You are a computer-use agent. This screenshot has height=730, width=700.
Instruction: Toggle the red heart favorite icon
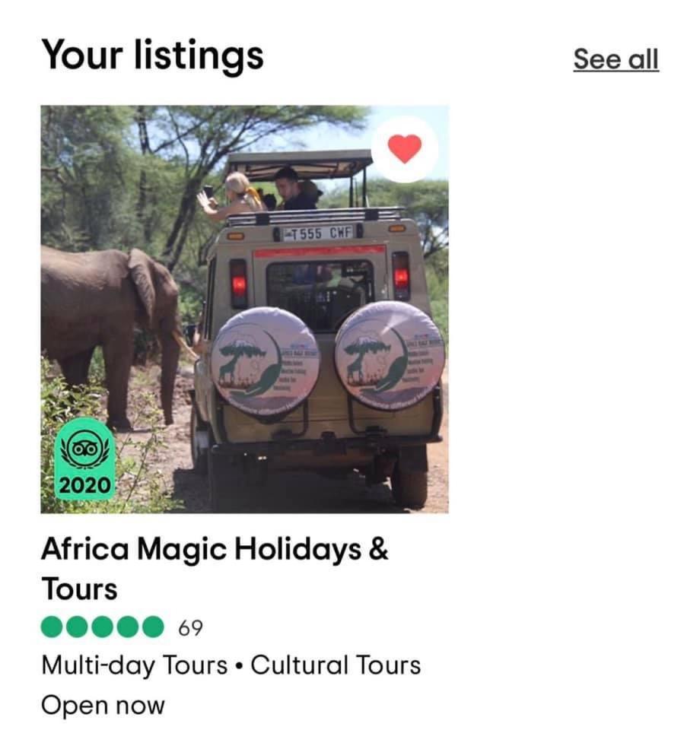click(x=404, y=149)
